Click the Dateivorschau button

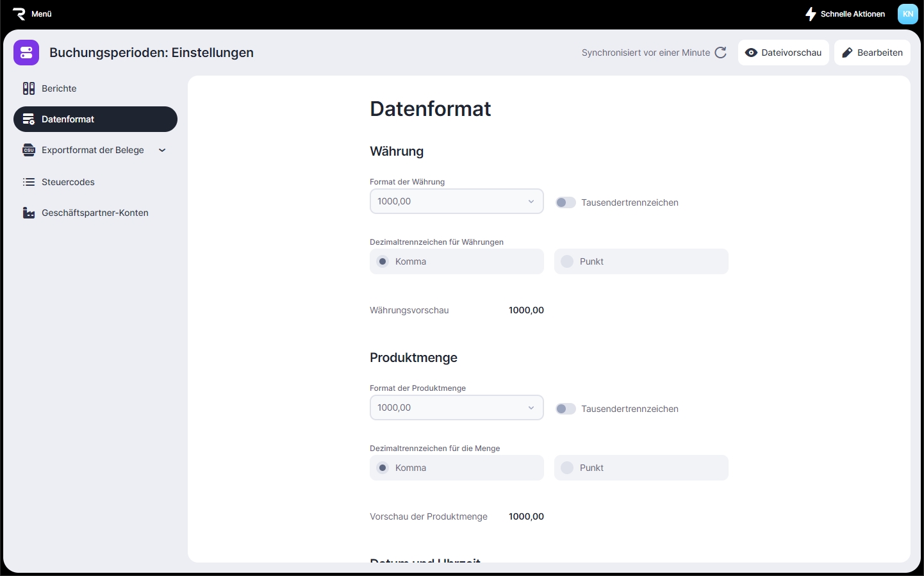pyautogui.click(x=783, y=53)
